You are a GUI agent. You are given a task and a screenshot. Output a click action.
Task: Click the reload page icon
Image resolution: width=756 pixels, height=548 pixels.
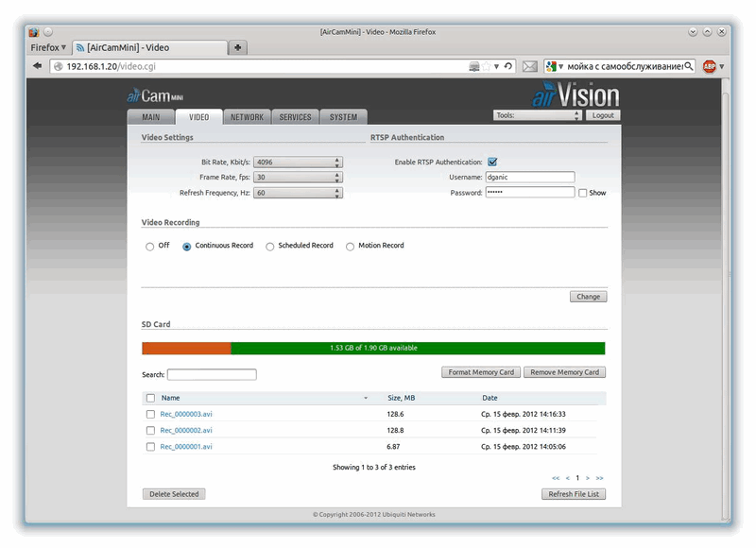tap(508, 66)
